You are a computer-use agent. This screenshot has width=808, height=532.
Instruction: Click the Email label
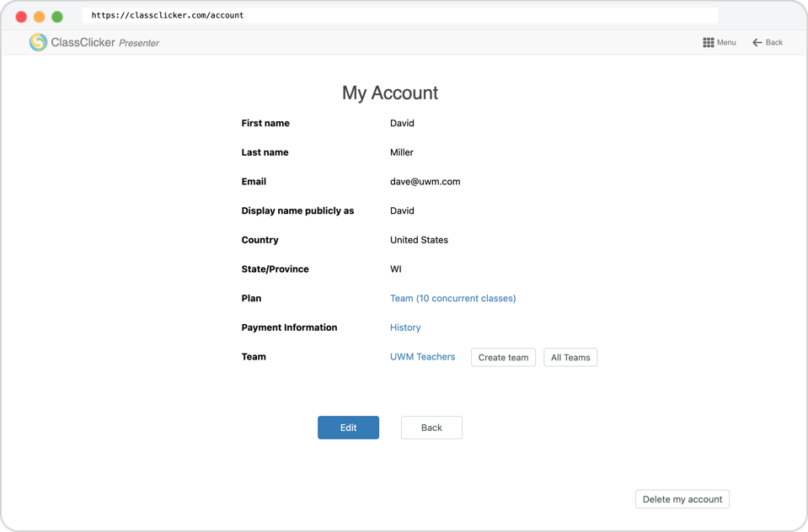(254, 181)
